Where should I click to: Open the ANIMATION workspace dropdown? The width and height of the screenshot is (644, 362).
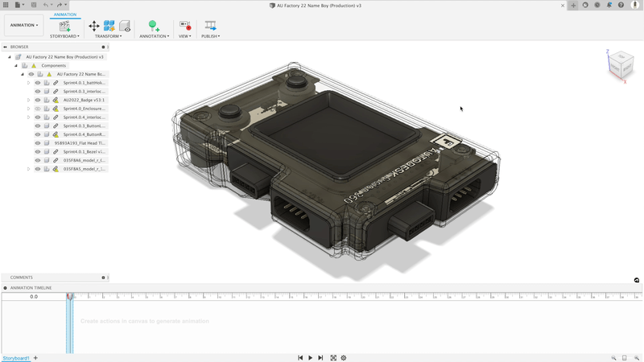pyautogui.click(x=24, y=25)
